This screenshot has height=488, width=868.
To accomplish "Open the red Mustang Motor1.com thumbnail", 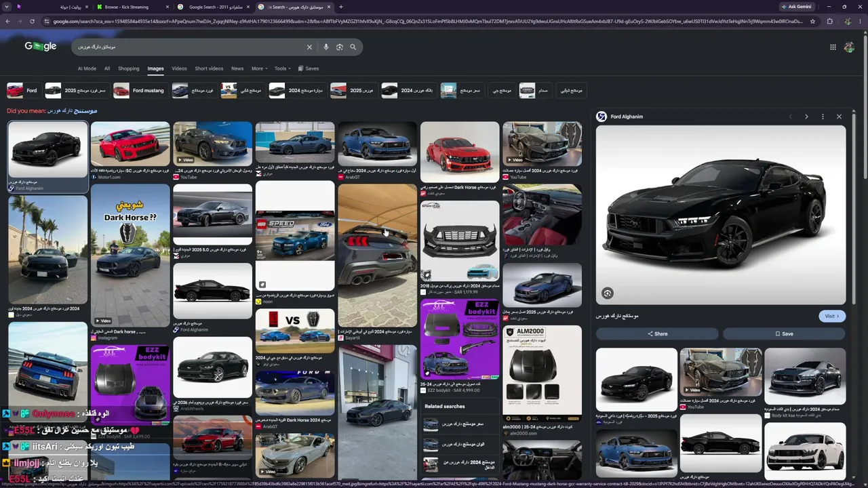I will tap(130, 144).
